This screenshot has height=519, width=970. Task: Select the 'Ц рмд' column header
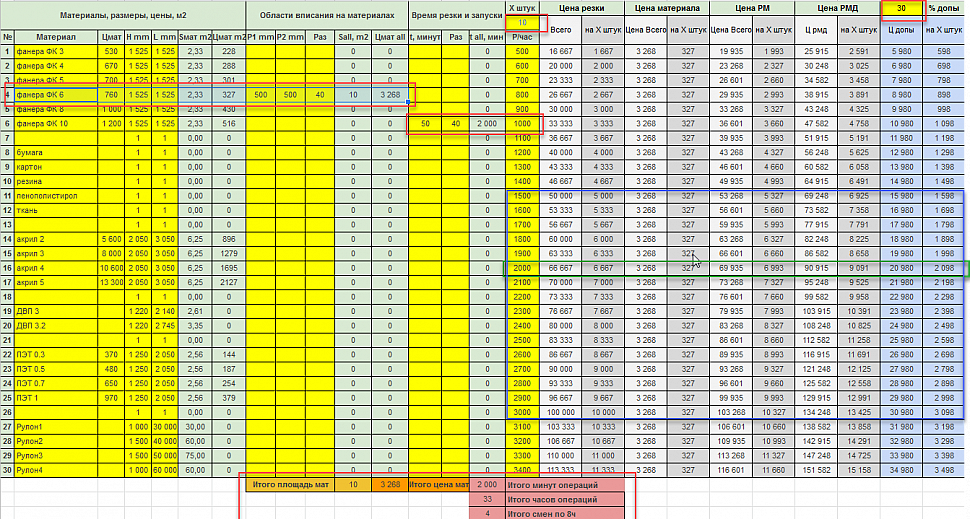coord(816,30)
